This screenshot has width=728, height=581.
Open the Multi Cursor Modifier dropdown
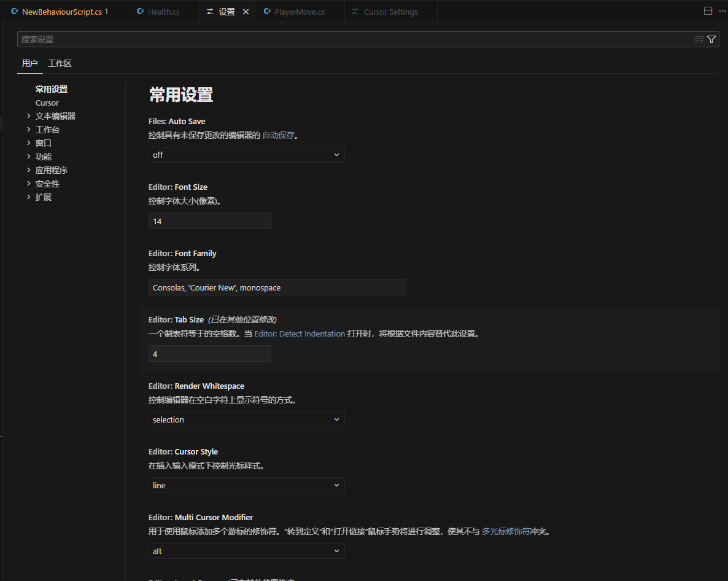coord(246,552)
